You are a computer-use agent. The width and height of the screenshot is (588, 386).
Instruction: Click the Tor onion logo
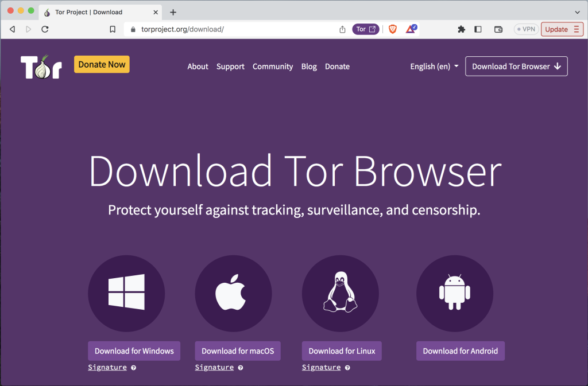pyautogui.click(x=41, y=67)
